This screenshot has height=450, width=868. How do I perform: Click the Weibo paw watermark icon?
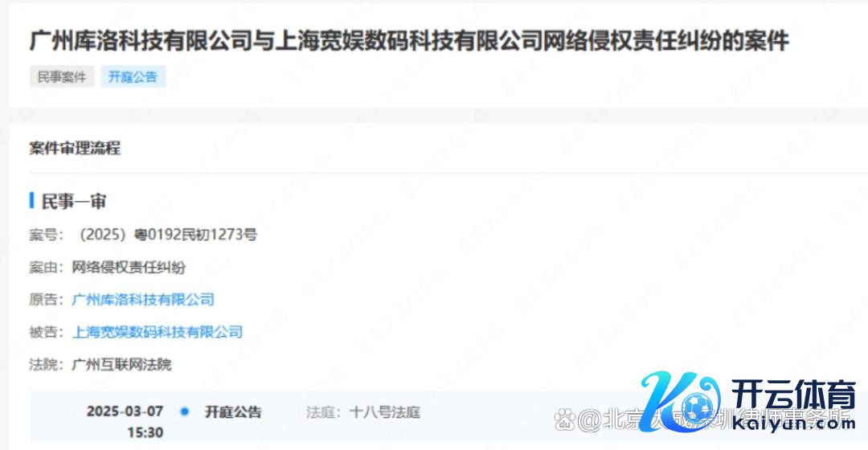pos(564,419)
